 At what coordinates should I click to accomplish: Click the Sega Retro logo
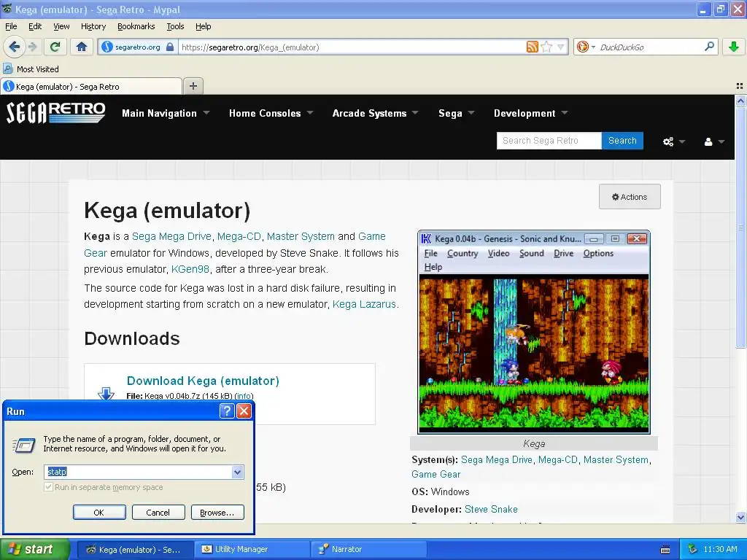[55, 113]
